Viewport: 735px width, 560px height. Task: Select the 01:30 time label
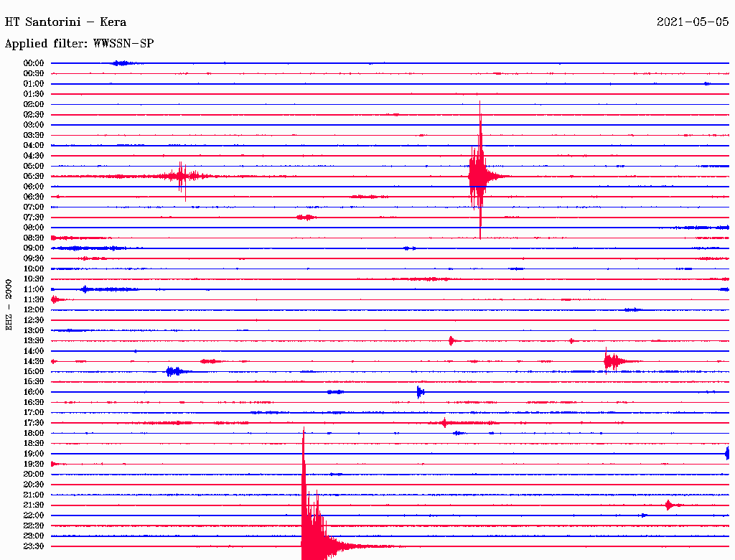(x=34, y=94)
